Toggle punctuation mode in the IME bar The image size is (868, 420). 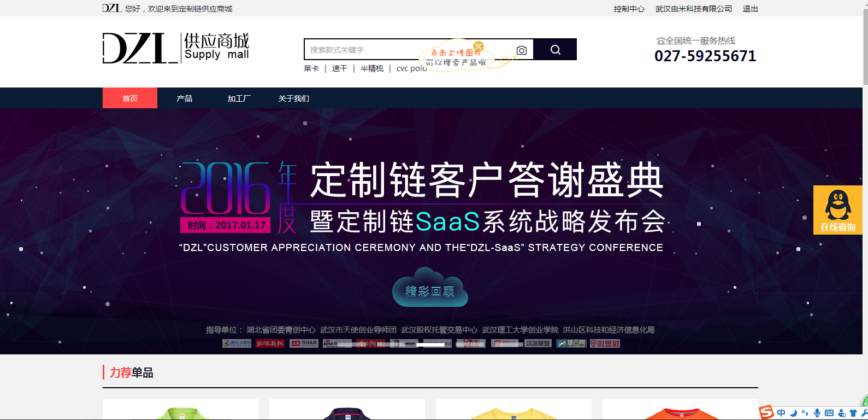pyautogui.click(x=805, y=413)
